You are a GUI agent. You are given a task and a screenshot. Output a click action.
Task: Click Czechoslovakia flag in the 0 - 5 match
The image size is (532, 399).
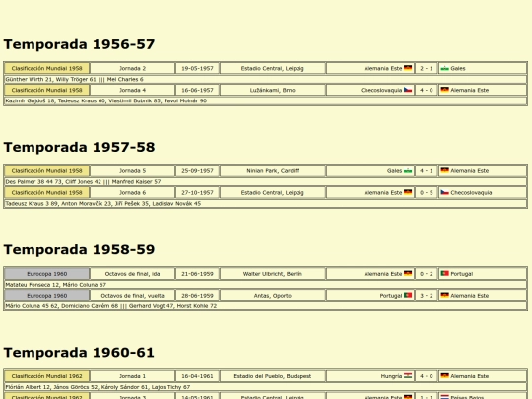click(444, 192)
